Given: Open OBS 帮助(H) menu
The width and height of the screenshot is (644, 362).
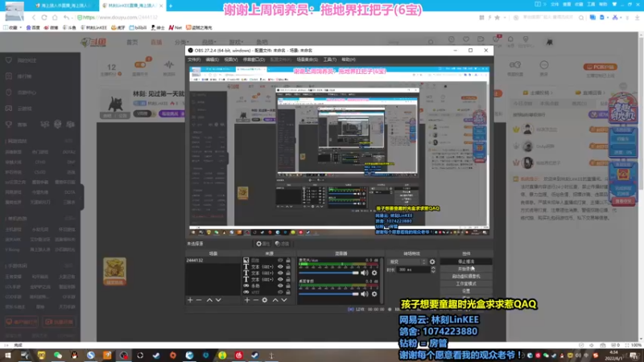Looking at the screenshot, I should coord(349,60).
